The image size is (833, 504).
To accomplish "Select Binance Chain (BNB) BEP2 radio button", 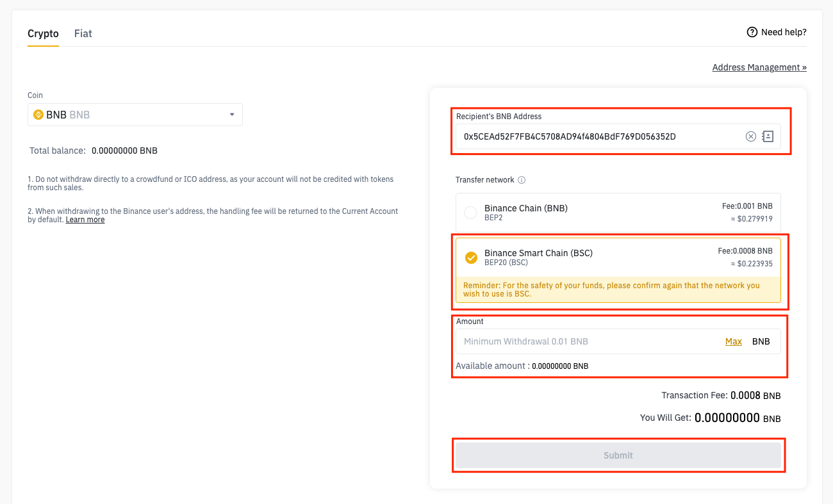I will (470, 213).
